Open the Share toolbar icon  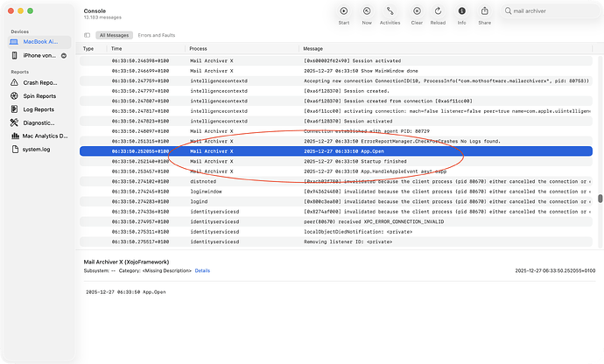pyautogui.click(x=485, y=11)
